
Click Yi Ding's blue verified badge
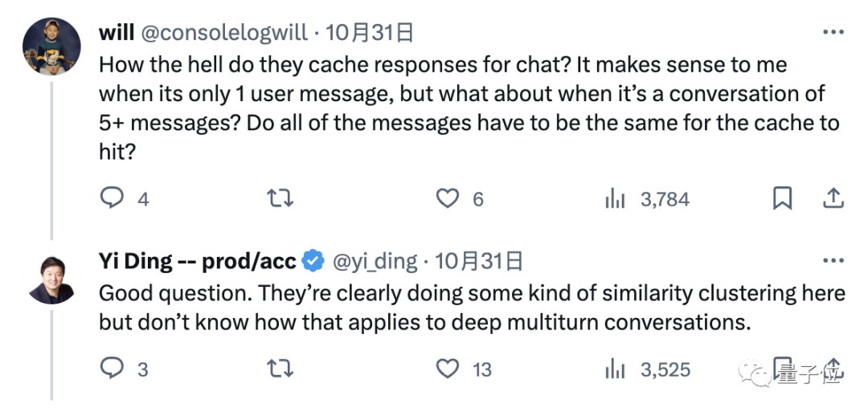313,260
